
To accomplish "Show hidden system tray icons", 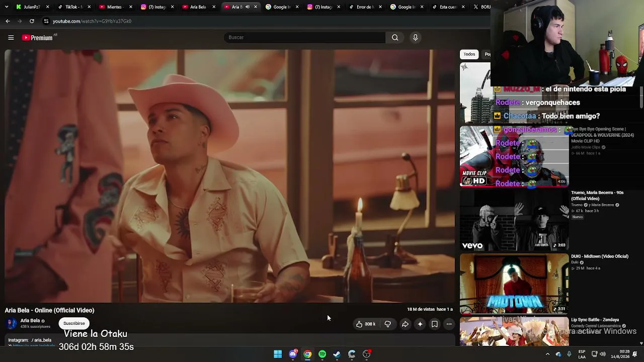I will tap(547, 354).
